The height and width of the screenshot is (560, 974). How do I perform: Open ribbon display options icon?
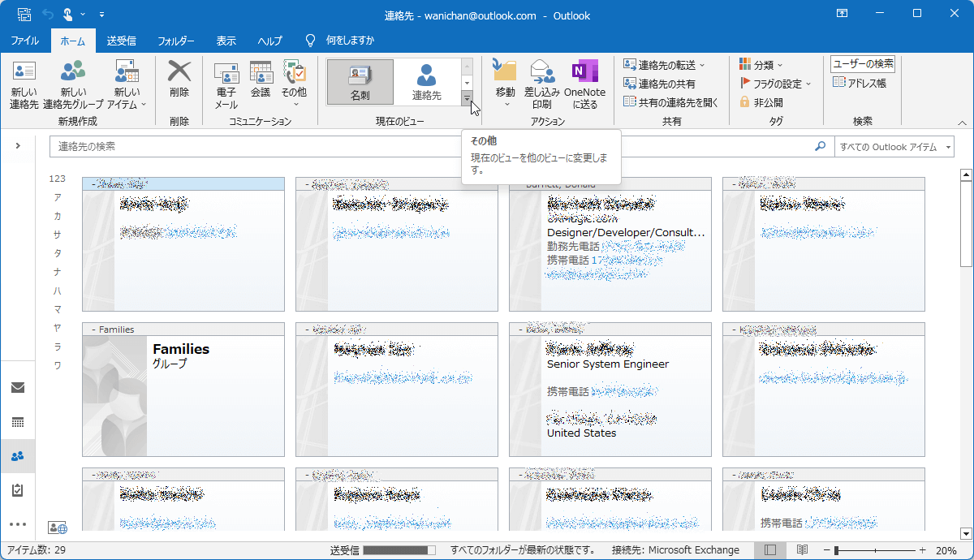(x=843, y=14)
